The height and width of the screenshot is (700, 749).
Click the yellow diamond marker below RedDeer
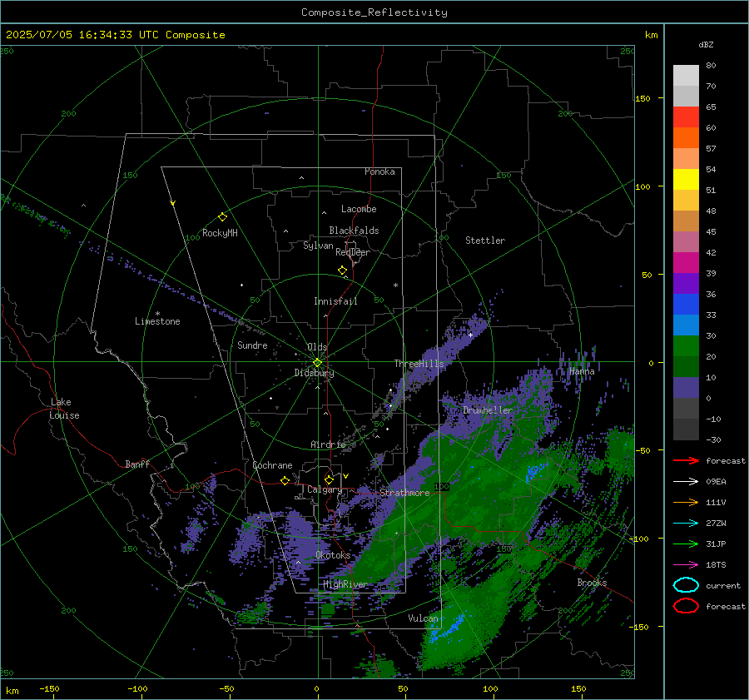[342, 271]
